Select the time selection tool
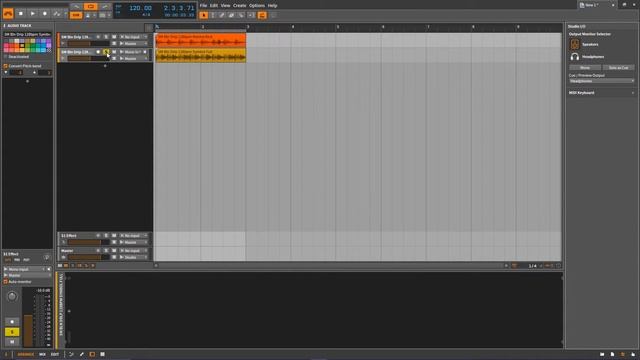This screenshot has width=640, height=360. (213, 15)
